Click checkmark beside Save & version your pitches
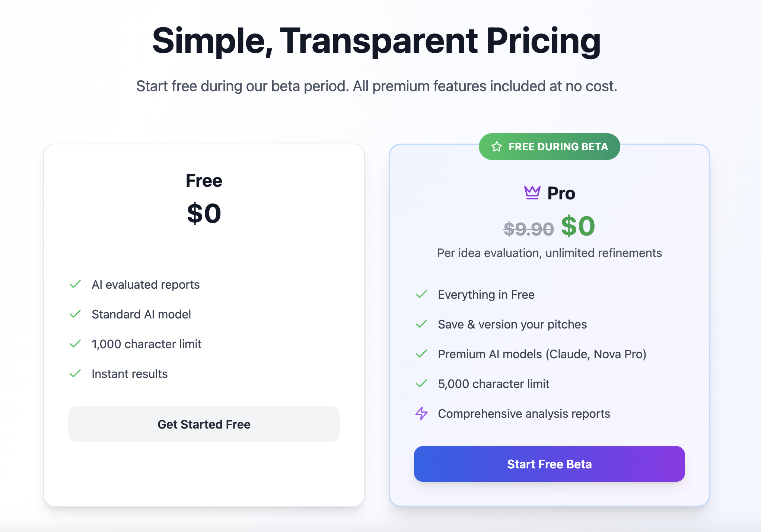This screenshot has height=532, width=761. [x=421, y=324]
